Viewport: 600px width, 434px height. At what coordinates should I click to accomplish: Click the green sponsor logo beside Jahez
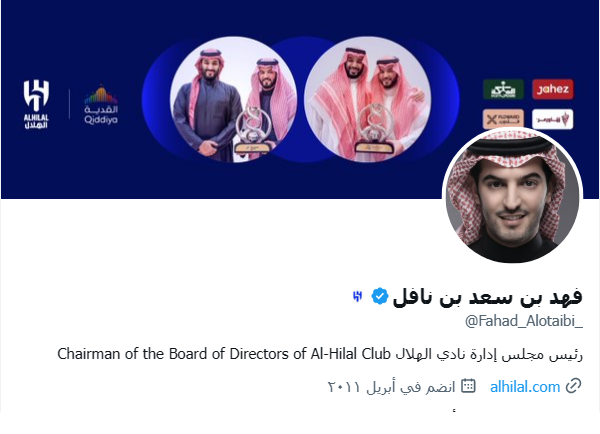(x=503, y=89)
